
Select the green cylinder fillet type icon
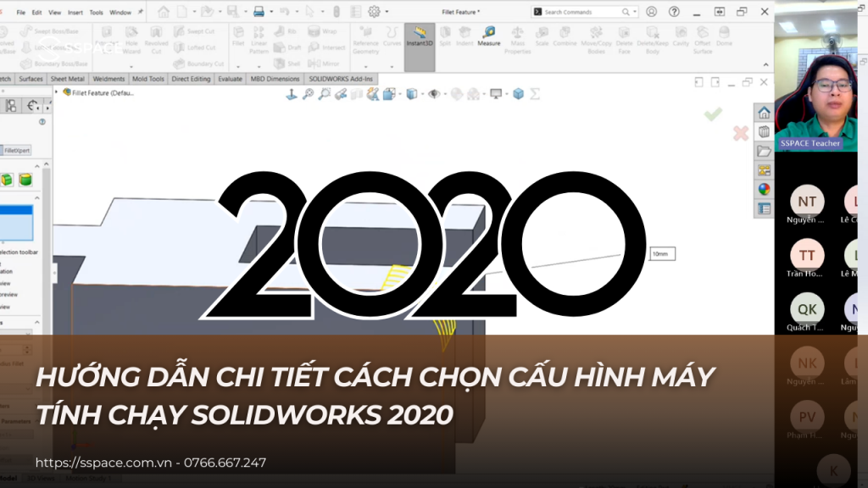tap(25, 180)
